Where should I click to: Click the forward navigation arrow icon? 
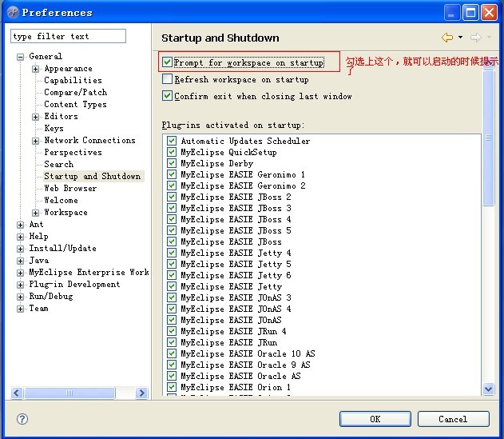(476, 38)
